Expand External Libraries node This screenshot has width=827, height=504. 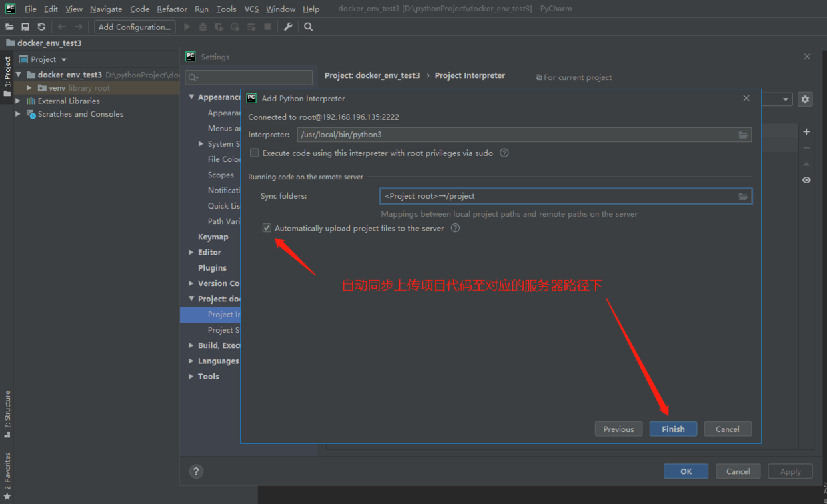coord(19,101)
